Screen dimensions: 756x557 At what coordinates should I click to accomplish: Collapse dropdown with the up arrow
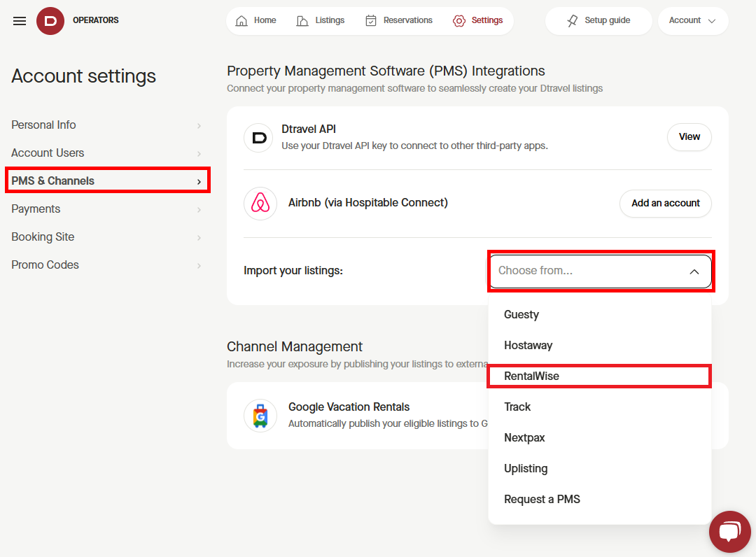(694, 272)
